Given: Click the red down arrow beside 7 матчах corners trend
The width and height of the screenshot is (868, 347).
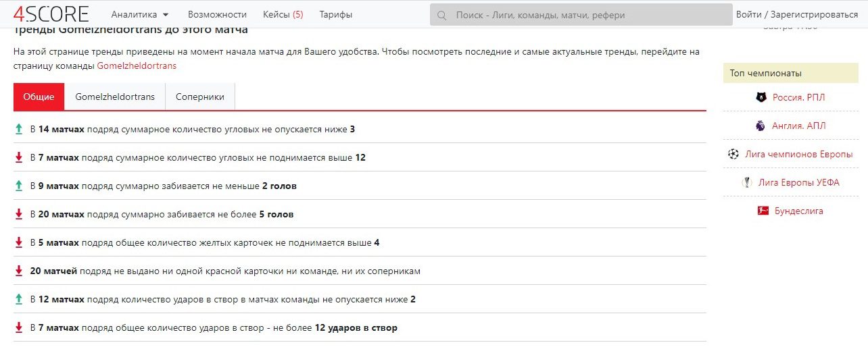Looking at the screenshot, I should (x=19, y=157).
